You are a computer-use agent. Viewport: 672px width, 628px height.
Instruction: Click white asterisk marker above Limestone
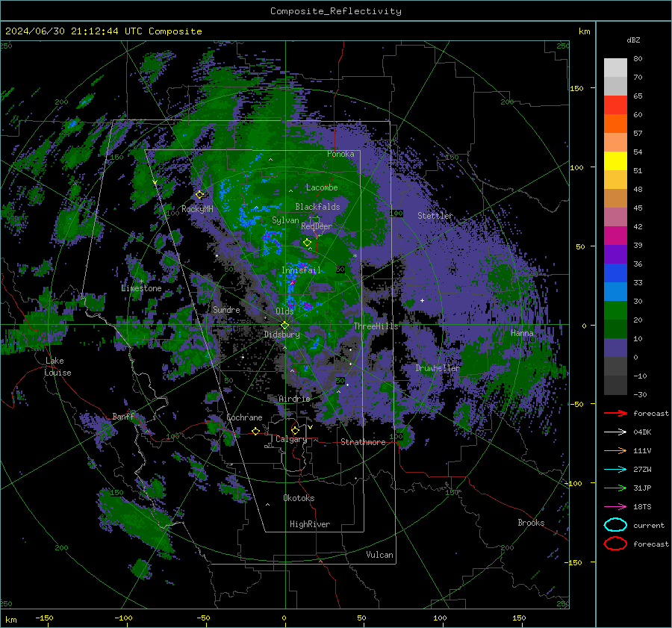[x=141, y=282]
